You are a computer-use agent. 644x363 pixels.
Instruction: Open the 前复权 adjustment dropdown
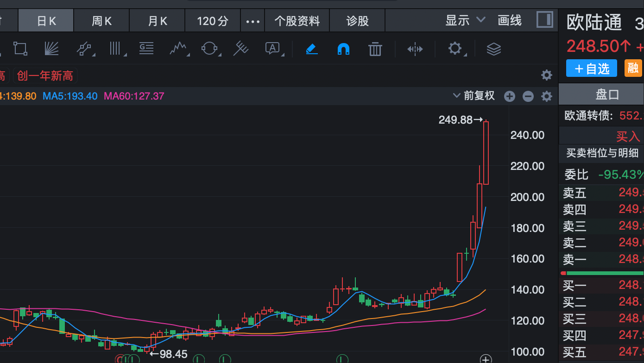(x=474, y=96)
